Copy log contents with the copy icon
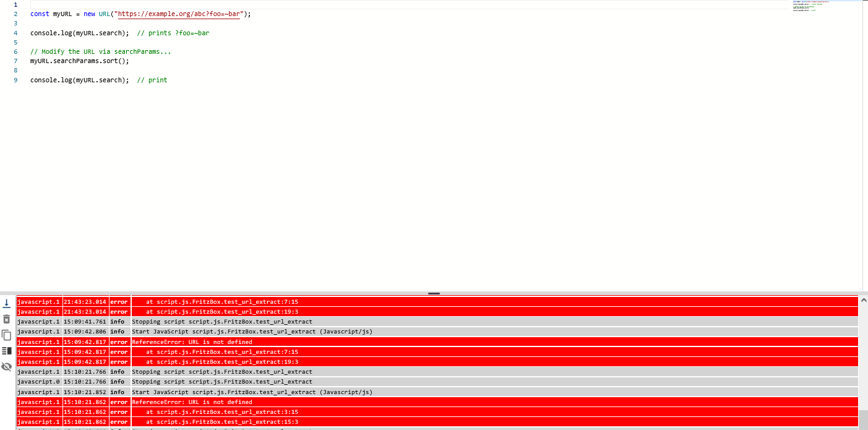This screenshot has width=868, height=430. click(7, 335)
